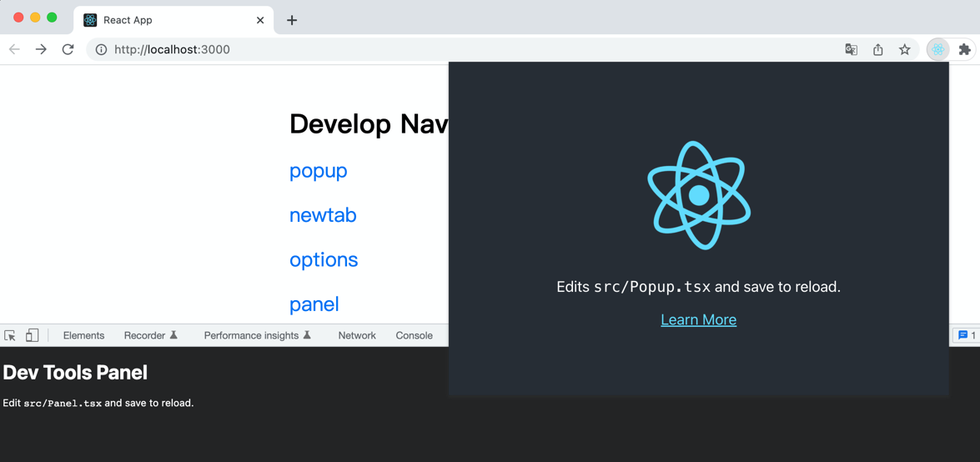The image size is (980, 462).
Task: Open the newtab link
Action: pyautogui.click(x=323, y=216)
